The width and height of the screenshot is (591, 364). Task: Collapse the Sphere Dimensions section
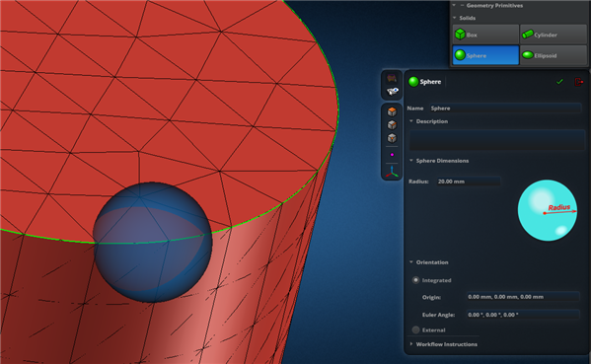pyautogui.click(x=411, y=161)
